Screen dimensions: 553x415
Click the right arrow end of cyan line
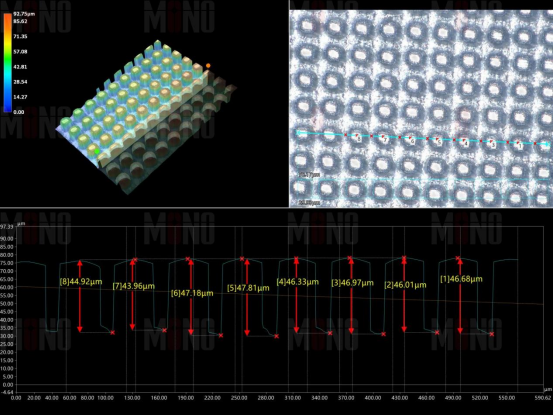tap(548, 144)
